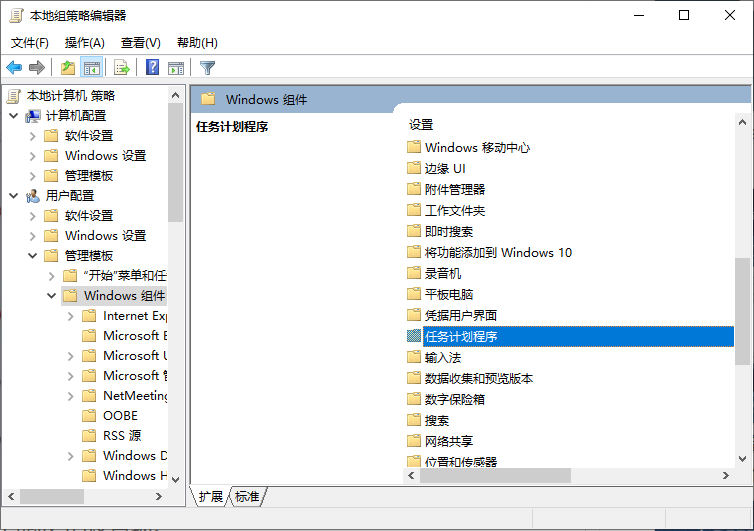This screenshot has width=754, height=531.
Task: Toggle the Show/Hide Action Pane icon
Action: click(176, 68)
